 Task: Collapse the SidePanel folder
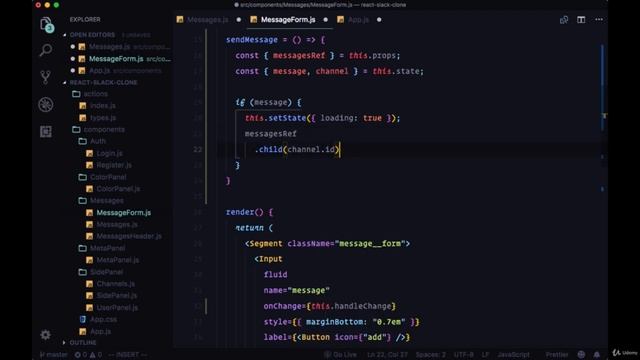point(106,272)
